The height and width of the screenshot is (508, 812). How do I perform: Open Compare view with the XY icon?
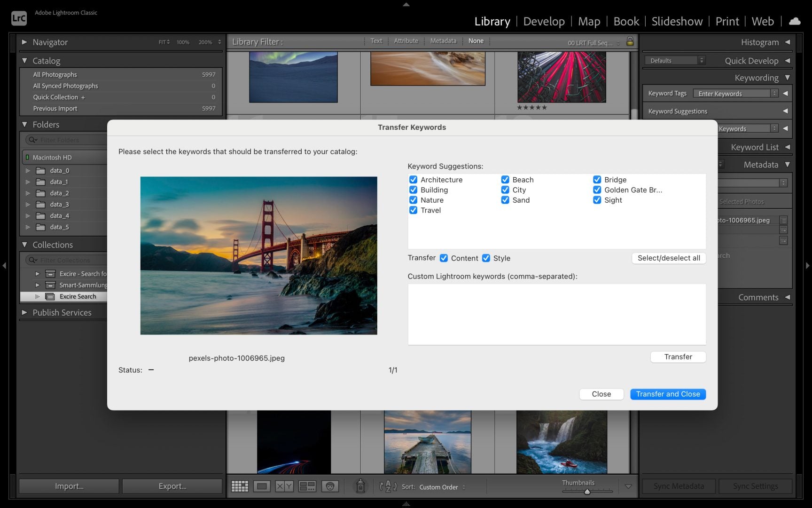coord(284,486)
